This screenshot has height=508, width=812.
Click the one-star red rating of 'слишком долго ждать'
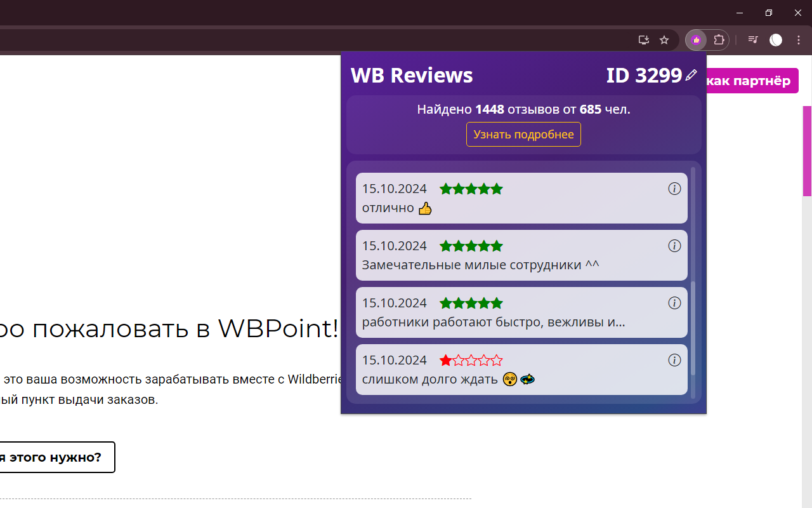pos(471,360)
